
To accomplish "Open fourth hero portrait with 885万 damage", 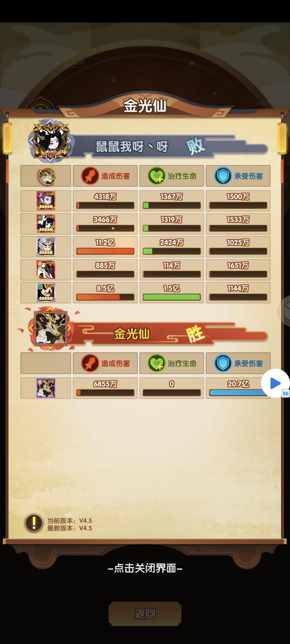I will tap(46, 270).
